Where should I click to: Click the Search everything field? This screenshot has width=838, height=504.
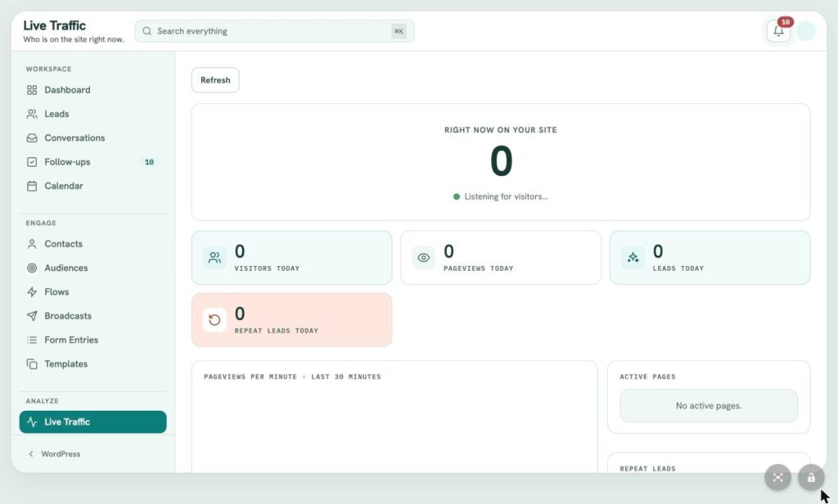[x=274, y=31]
